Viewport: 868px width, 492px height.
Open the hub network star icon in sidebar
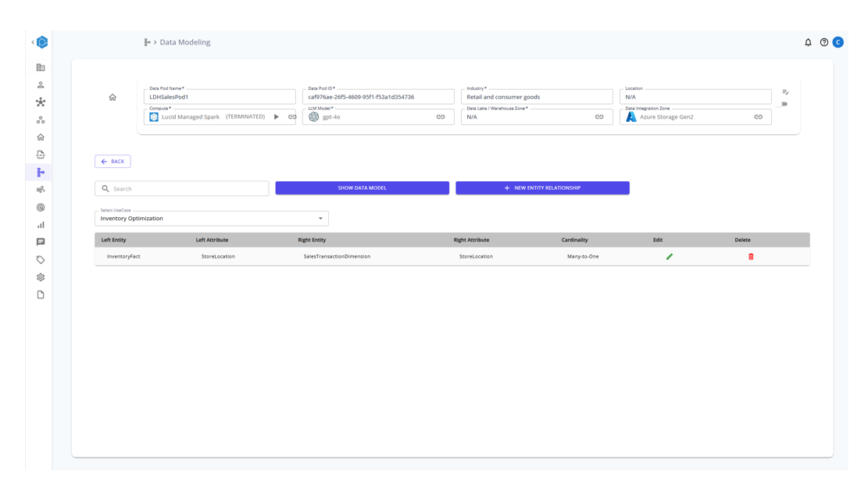click(x=41, y=102)
